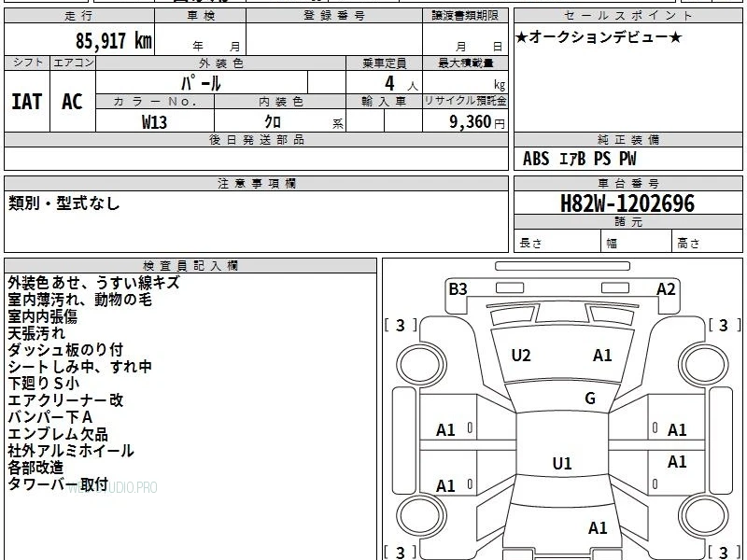The width and height of the screenshot is (747, 560).
Task: Click the "車検" header cell
Action: (201, 16)
